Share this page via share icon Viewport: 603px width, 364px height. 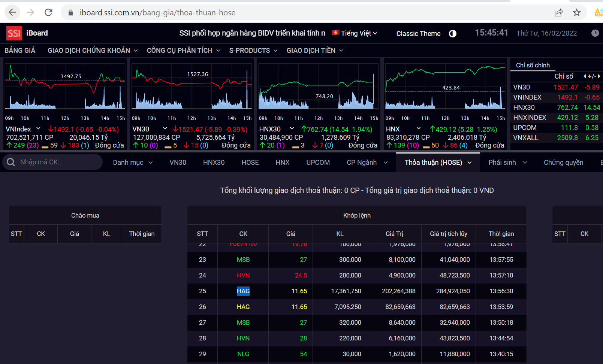click(x=559, y=13)
